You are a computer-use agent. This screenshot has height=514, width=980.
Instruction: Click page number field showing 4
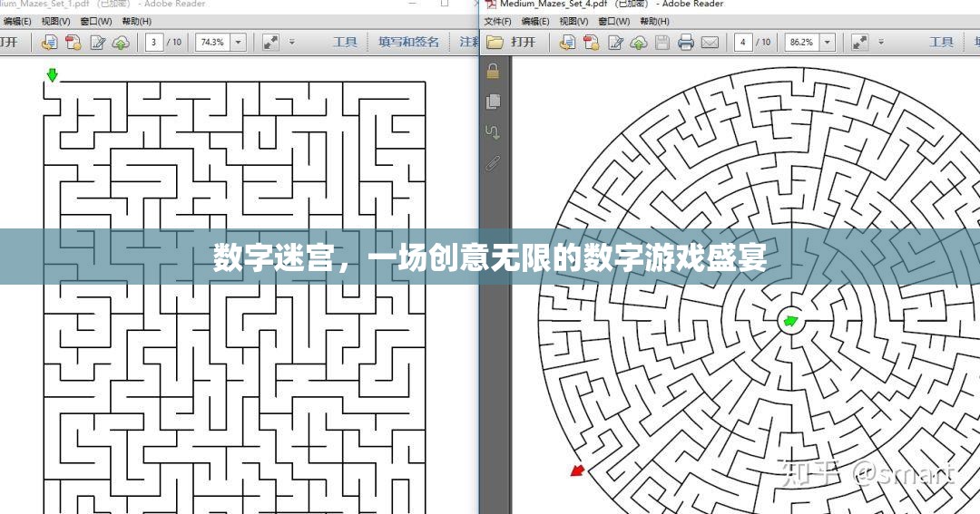point(743,43)
